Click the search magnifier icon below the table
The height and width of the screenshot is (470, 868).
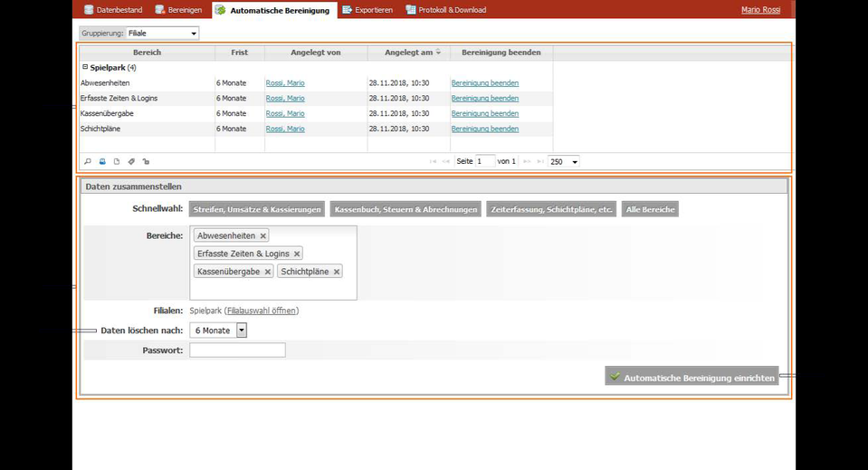coord(88,162)
